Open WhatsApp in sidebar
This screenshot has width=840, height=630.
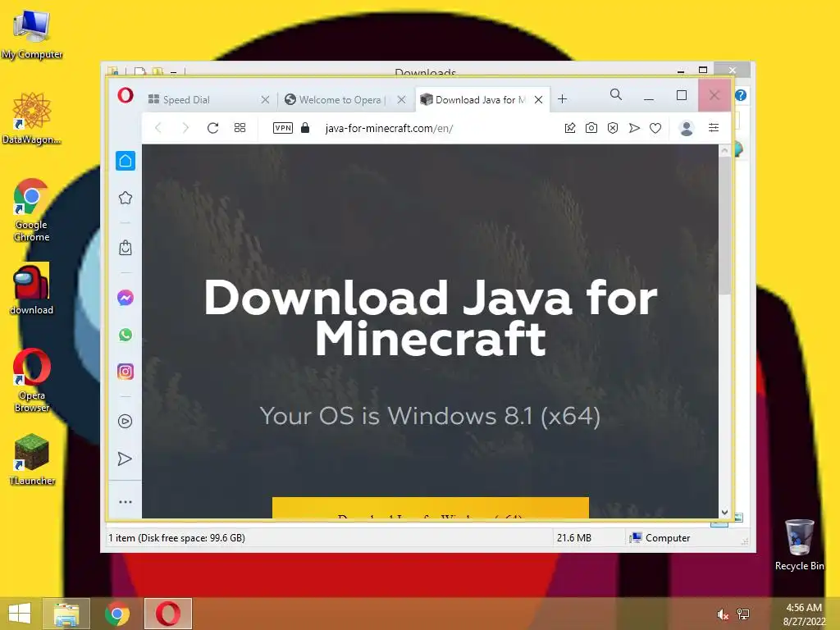click(126, 335)
